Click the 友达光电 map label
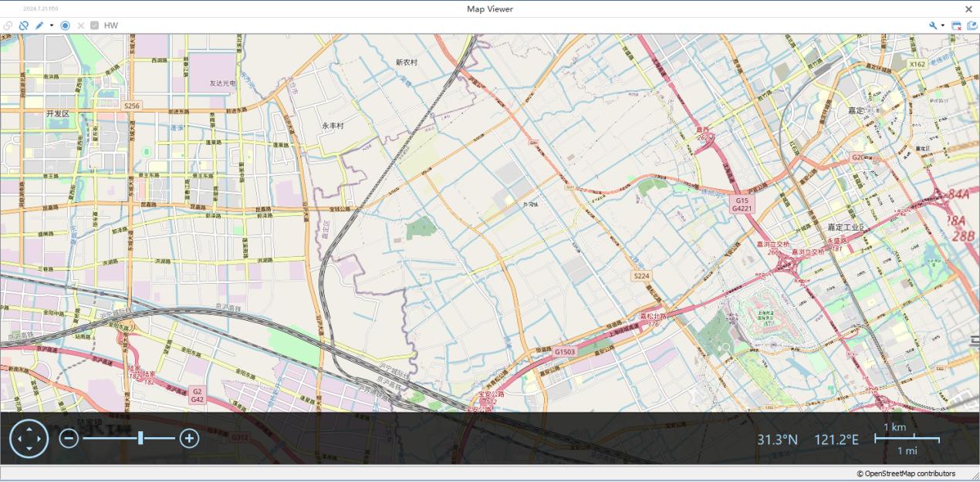Viewport: 980px width, 482px height. pyautogui.click(x=222, y=83)
